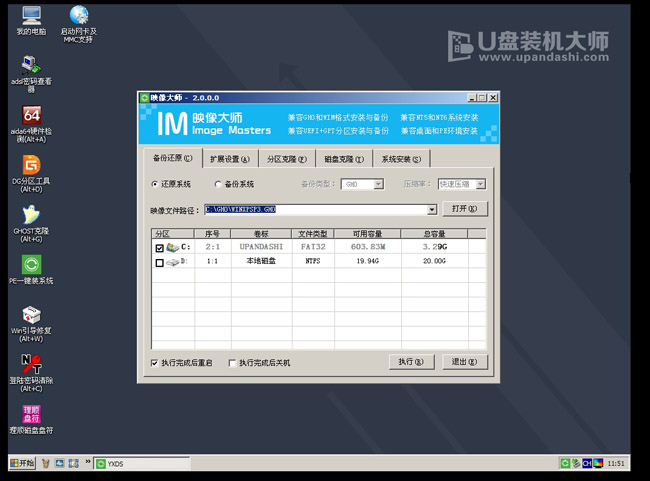Click the second quick launch desktop icon
The height and width of the screenshot is (481, 650).
pos(60,463)
